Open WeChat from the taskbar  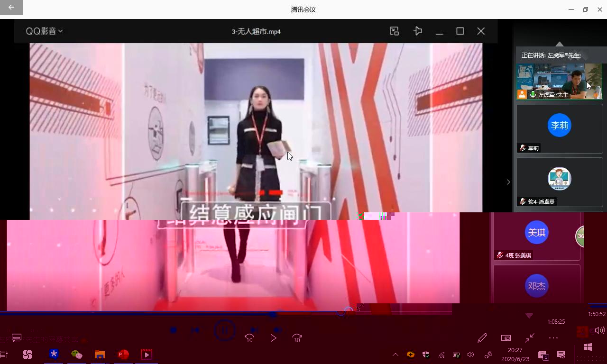click(76, 355)
